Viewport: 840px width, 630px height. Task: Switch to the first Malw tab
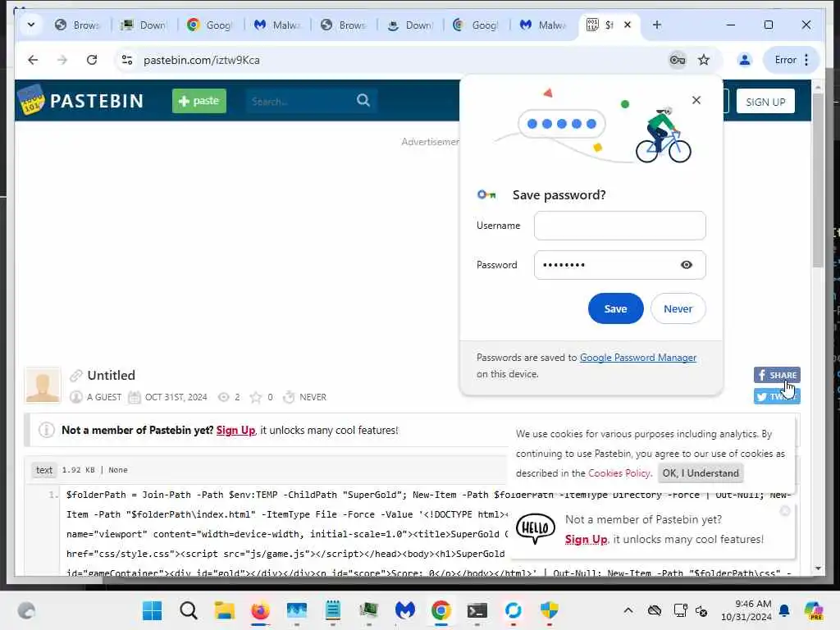tap(276, 25)
